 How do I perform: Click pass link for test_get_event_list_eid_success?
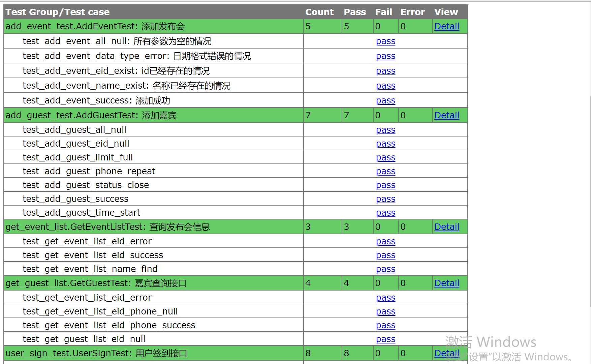pos(385,255)
